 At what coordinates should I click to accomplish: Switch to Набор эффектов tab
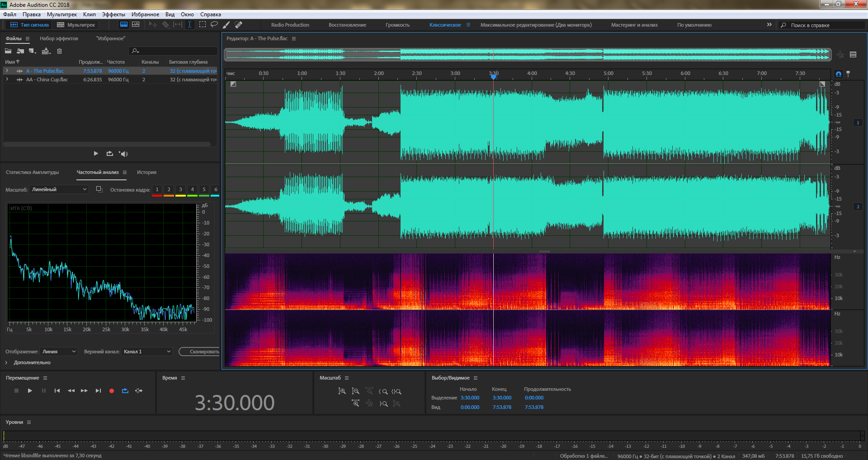coord(59,38)
